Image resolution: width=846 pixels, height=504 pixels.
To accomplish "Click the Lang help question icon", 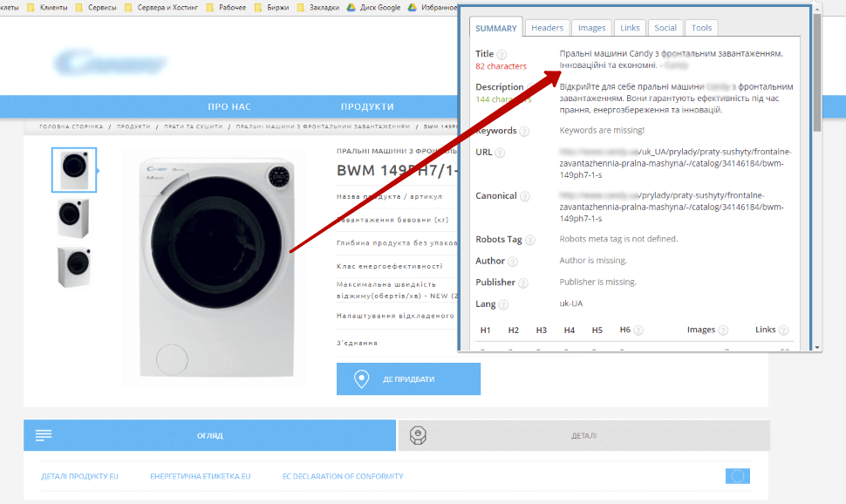I will click(503, 305).
